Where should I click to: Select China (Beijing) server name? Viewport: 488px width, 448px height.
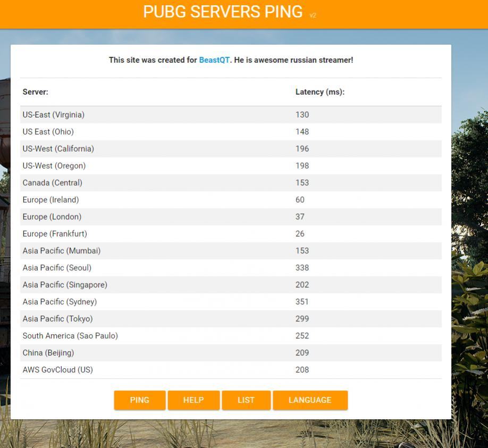pyautogui.click(x=48, y=353)
